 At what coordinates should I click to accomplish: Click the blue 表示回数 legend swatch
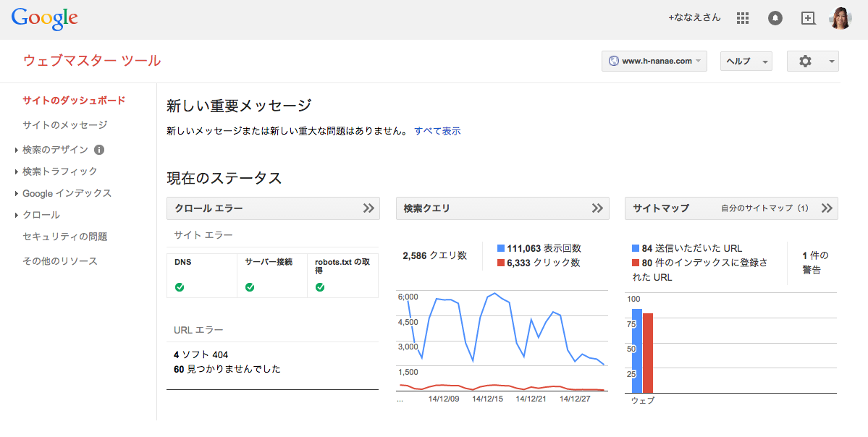pos(501,248)
